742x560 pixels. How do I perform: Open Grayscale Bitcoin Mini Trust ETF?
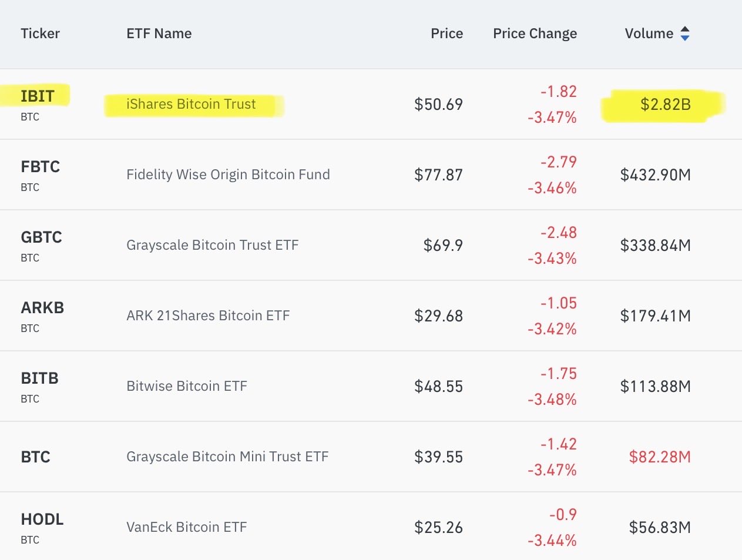point(227,457)
